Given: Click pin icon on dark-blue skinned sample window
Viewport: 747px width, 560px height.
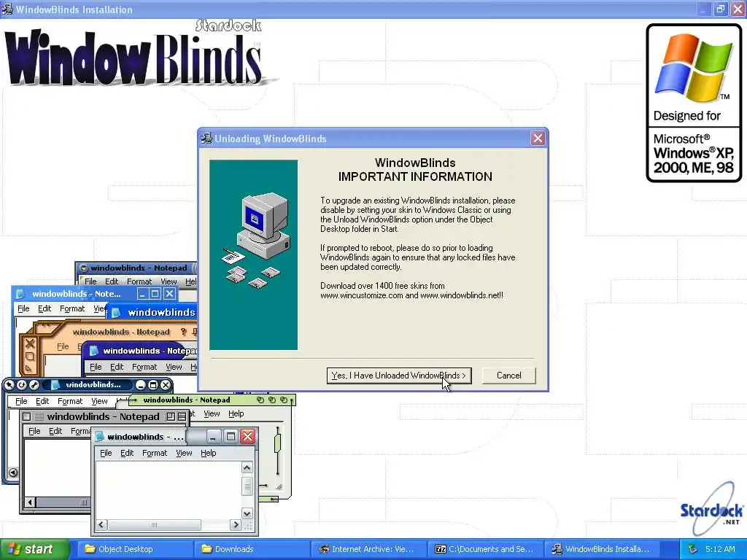Looking at the screenshot, I should [x=9, y=385].
